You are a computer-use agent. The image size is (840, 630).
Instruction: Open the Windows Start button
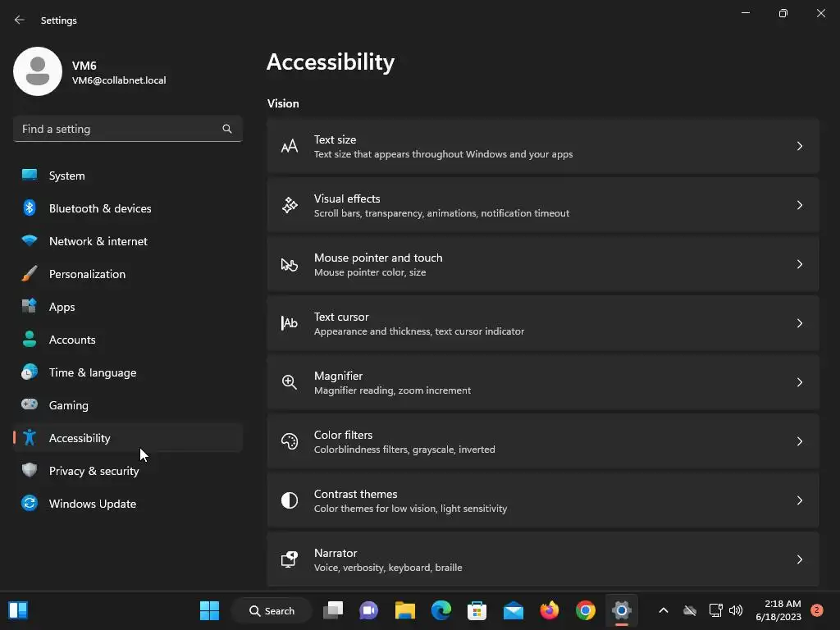point(209,610)
